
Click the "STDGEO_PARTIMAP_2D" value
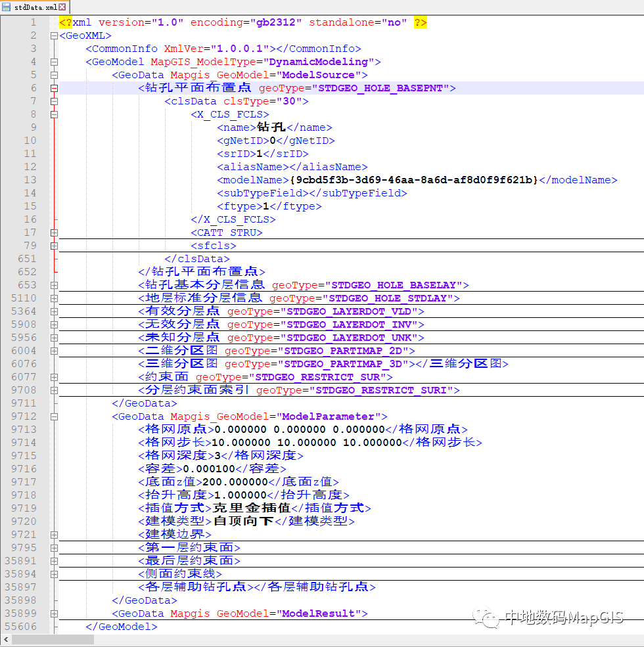coord(343,351)
